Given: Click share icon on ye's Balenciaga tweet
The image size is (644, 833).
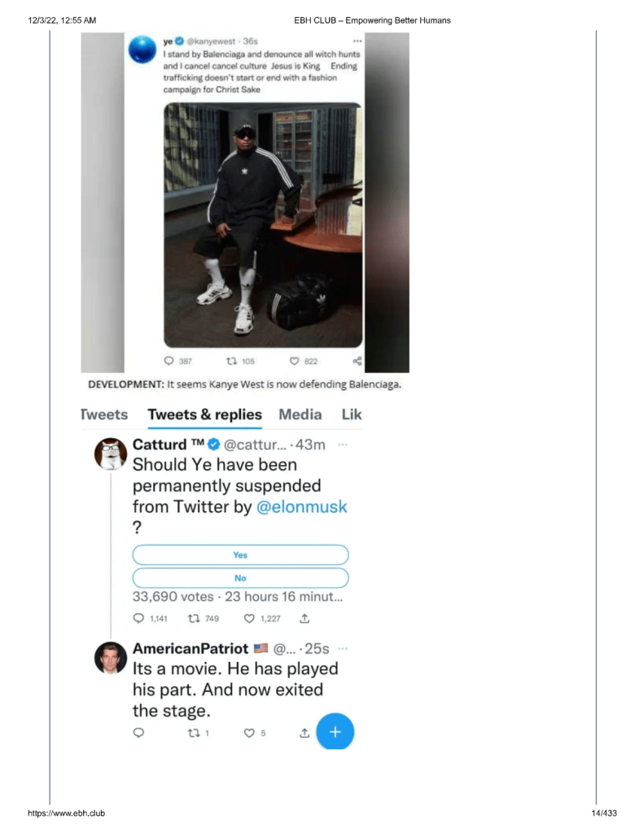Looking at the screenshot, I should click(x=357, y=361).
